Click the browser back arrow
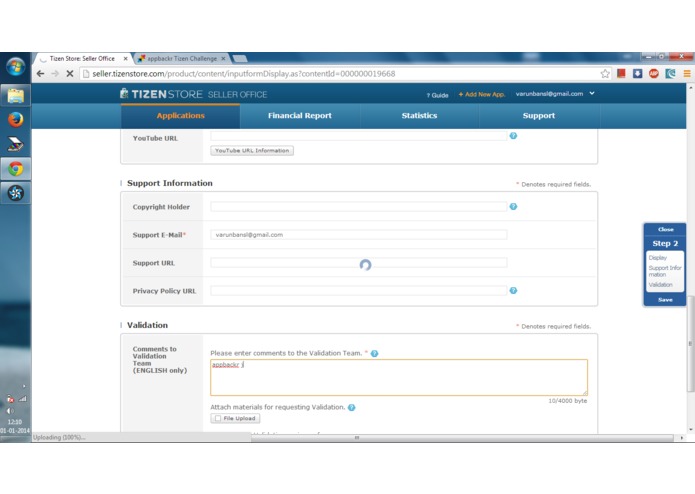695x494 pixels. click(40, 74)
